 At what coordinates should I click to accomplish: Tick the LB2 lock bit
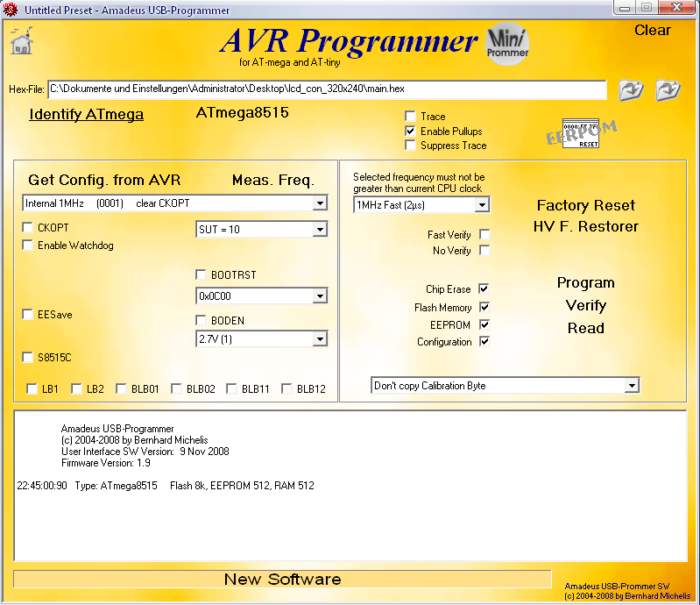pos(77,388)
